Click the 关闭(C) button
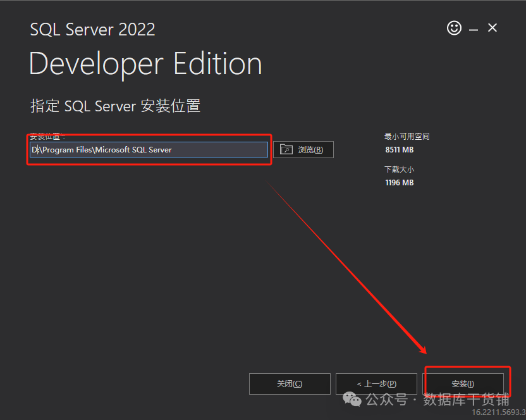Image resolution: width=526 pixels, height=420 pixels. pos(290,384)
